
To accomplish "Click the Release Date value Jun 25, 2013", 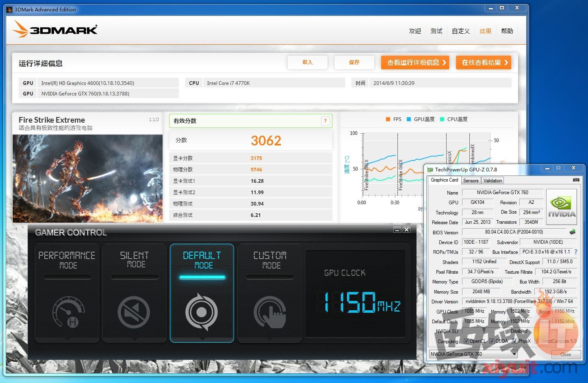I will click(477, 222).
